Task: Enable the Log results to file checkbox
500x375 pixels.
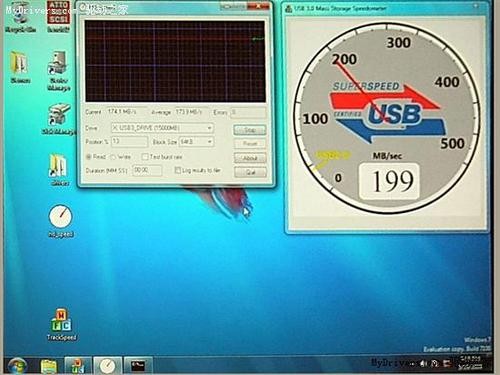Action: pos(178,170)
